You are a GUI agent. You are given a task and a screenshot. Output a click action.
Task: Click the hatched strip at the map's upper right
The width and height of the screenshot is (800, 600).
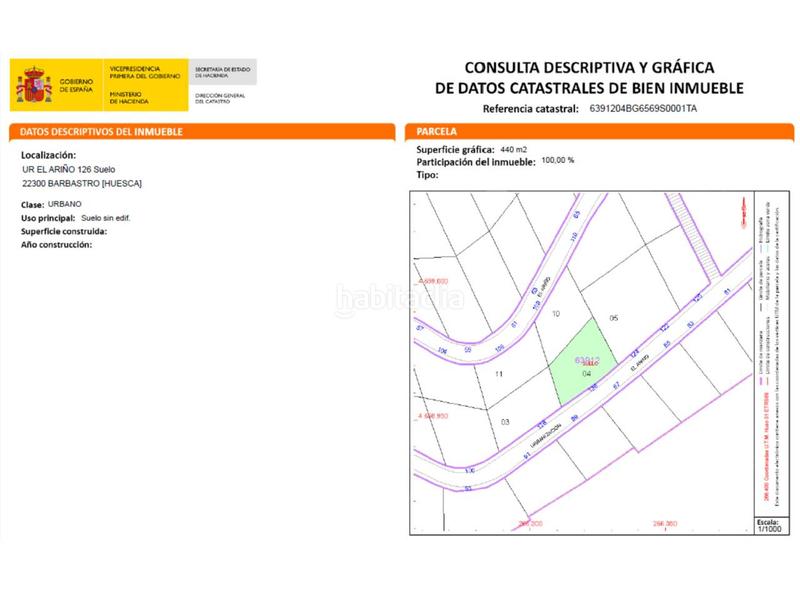tap(695, 236)
